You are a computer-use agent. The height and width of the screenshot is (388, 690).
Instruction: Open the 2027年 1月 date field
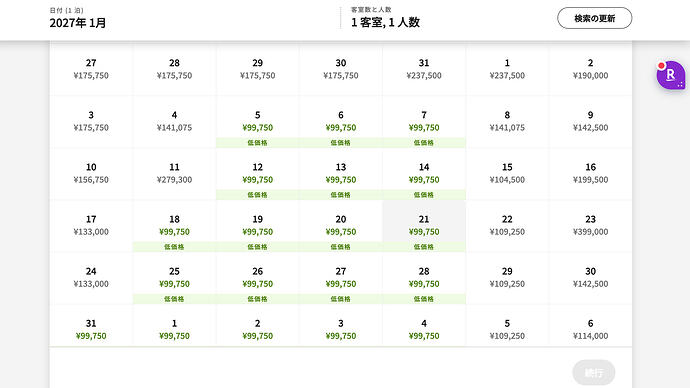coord(78,18)
